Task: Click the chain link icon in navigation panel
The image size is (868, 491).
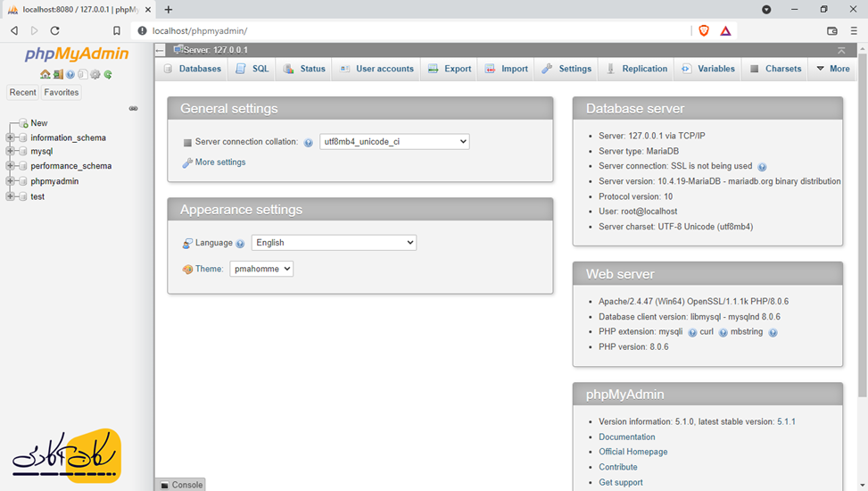Action: [134, 109]
